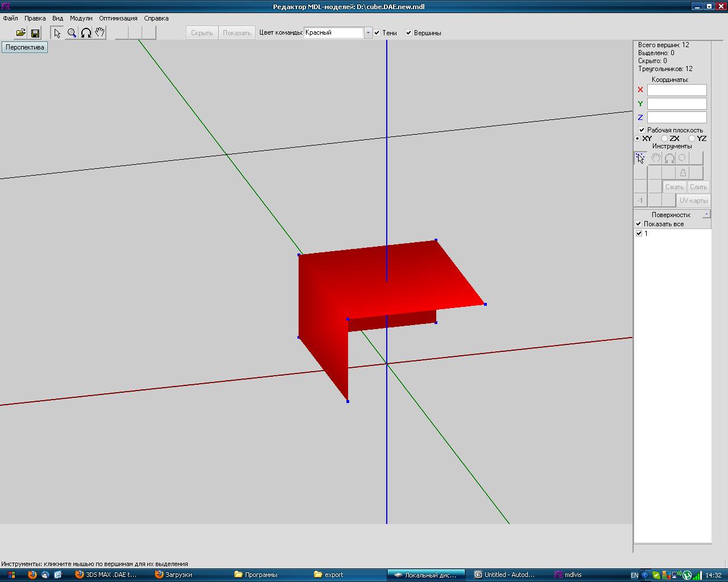Choose the rotate view tool in toolbar
Viewport: 728px width, 582px height.
point(86,33)
